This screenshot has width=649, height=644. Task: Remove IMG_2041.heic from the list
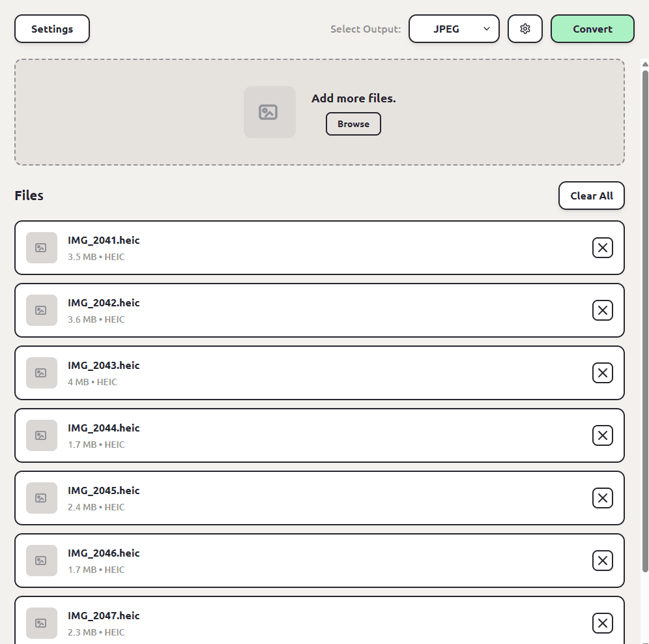click(603, 248)
